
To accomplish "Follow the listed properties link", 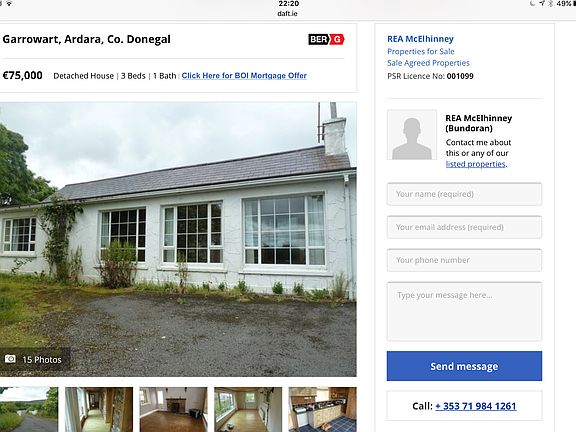I will pyautogui.click(x=476, y=164).
